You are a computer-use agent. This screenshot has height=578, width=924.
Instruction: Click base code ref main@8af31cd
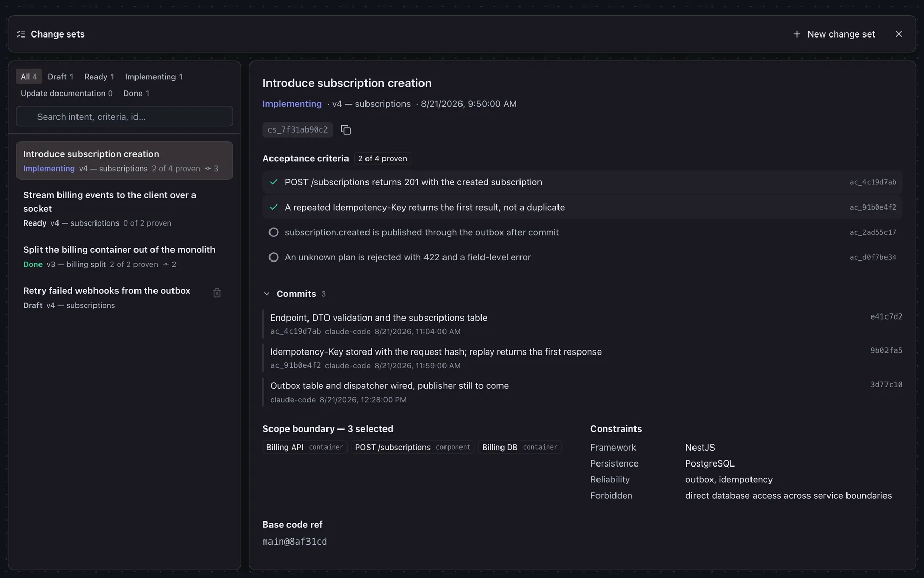295,542
